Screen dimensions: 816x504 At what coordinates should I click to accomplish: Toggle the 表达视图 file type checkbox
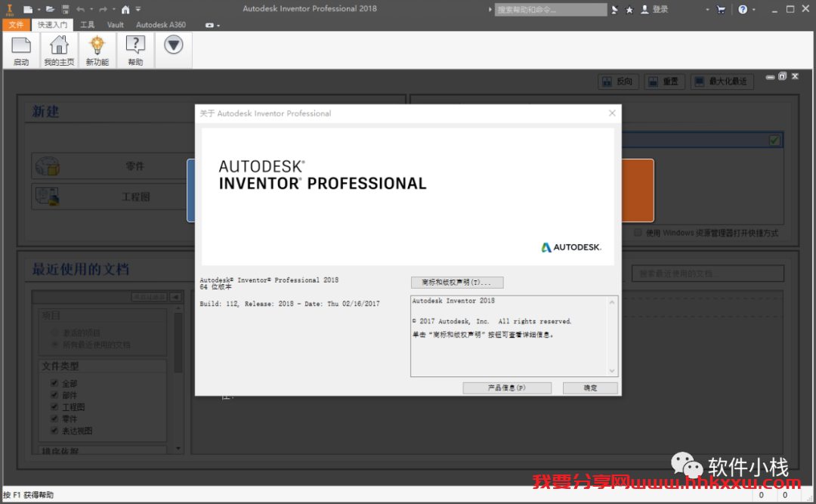tap(54, 431)
